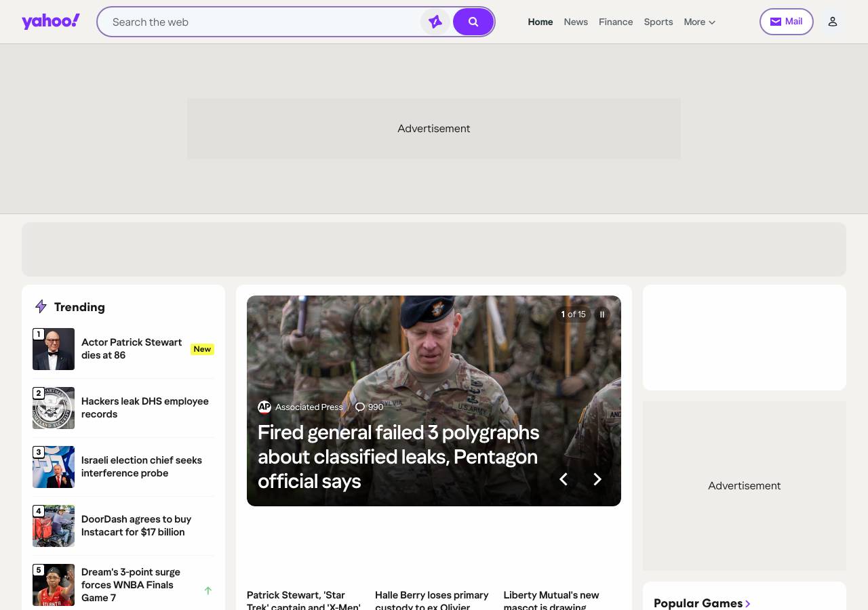Click Patrick Stewart trending thumbnail
Screen dimensions: 868x610
[54, 349]
